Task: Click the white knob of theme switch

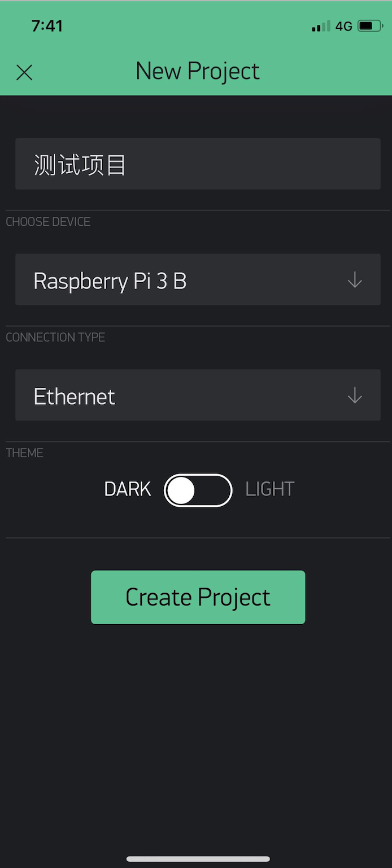Action: (181, 490)
